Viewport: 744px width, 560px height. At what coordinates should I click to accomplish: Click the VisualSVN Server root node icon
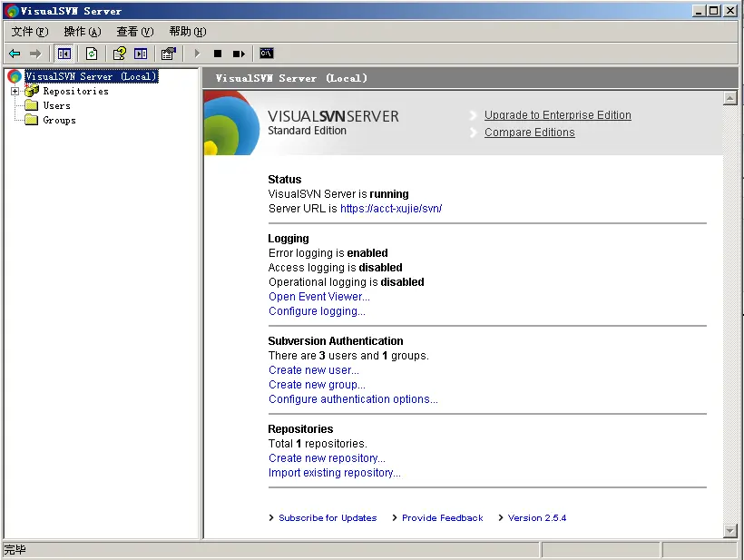pyautogui.click(x=15, y=76)
